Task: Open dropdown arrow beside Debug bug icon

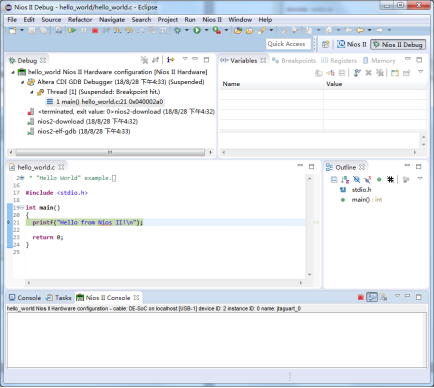Action: [187, 30]
